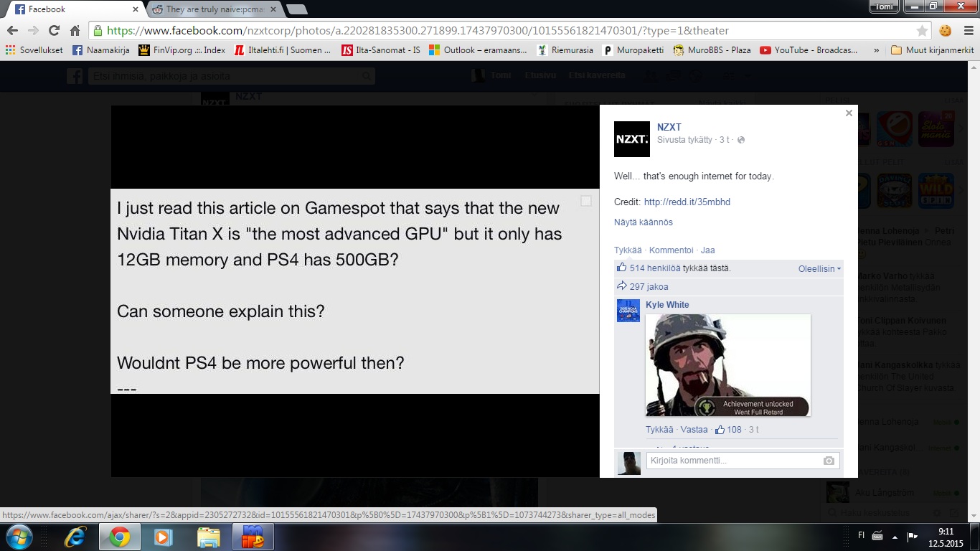Open Tomi's profile in the Facebook header
The image size is (980, 551).
491,75
